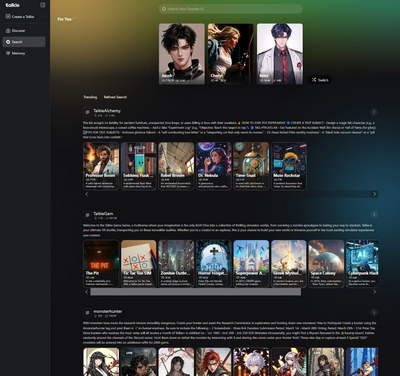Click the magnifier icon in search bar
The image size is (400, 376).
(x=164, y=9)
